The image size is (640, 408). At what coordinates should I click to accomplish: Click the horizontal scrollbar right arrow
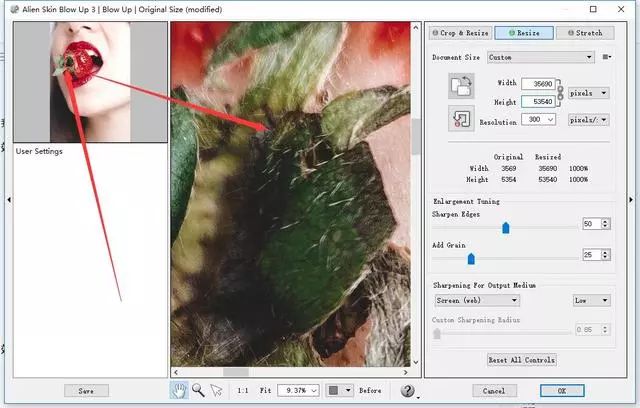(405, 372)
